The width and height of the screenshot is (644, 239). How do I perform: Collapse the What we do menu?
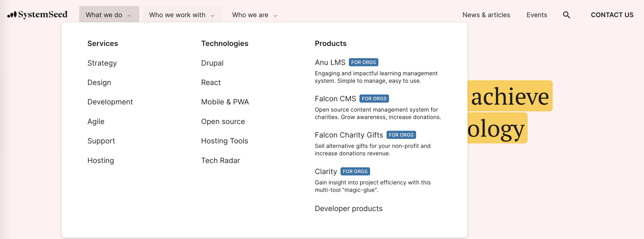(109, 15)
